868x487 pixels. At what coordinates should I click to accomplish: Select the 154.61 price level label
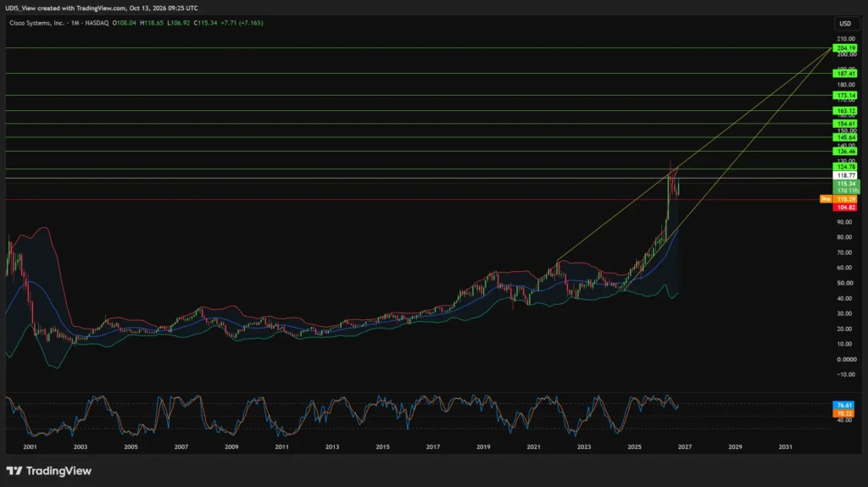click(x=845, y=124)
